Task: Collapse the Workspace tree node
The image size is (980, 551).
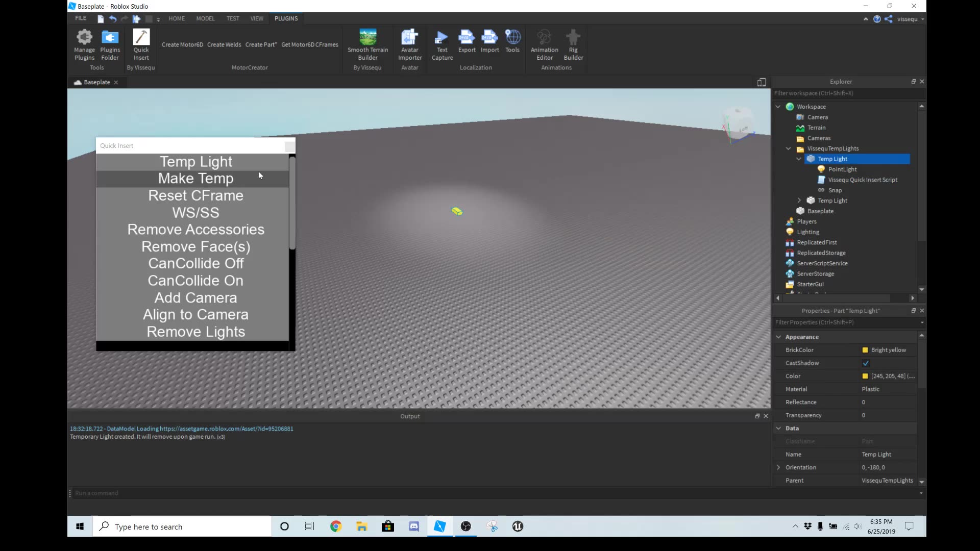Action: (x=778, y=107)
